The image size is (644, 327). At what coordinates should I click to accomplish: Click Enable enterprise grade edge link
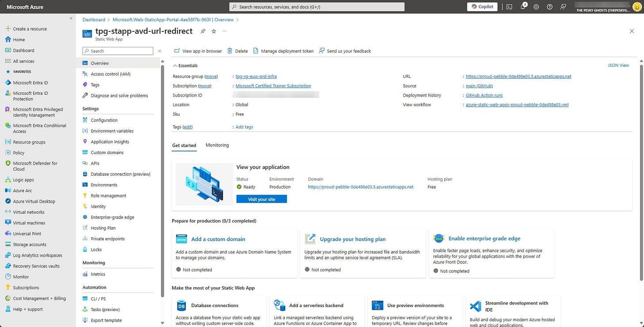coord(484,239)
